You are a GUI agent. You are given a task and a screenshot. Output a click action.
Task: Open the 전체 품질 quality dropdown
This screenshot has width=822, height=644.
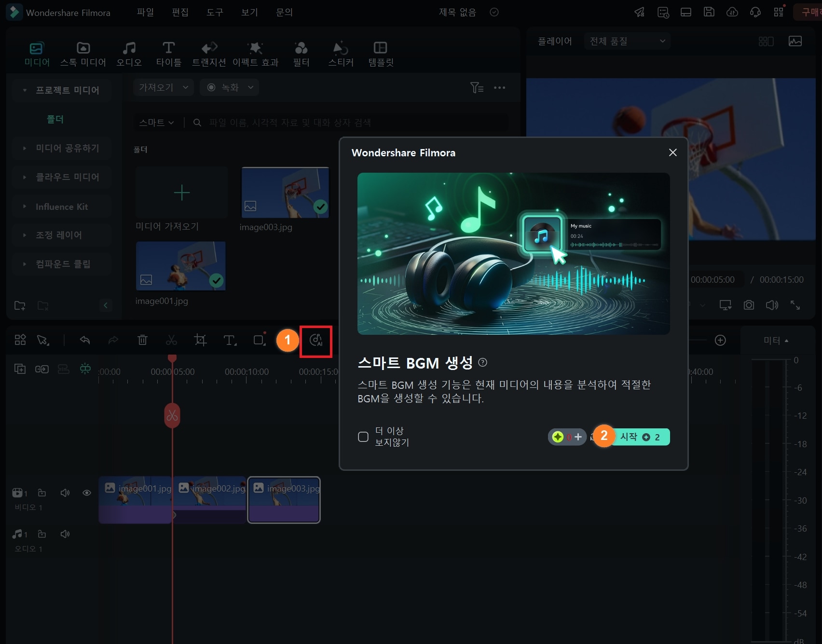click(x=627, y=41)
